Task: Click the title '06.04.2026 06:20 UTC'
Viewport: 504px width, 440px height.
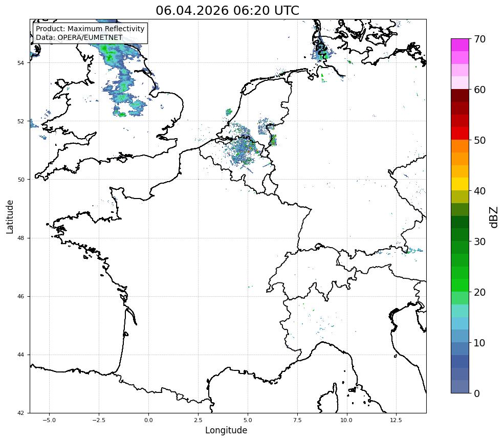Action: [x=227, y=11]
